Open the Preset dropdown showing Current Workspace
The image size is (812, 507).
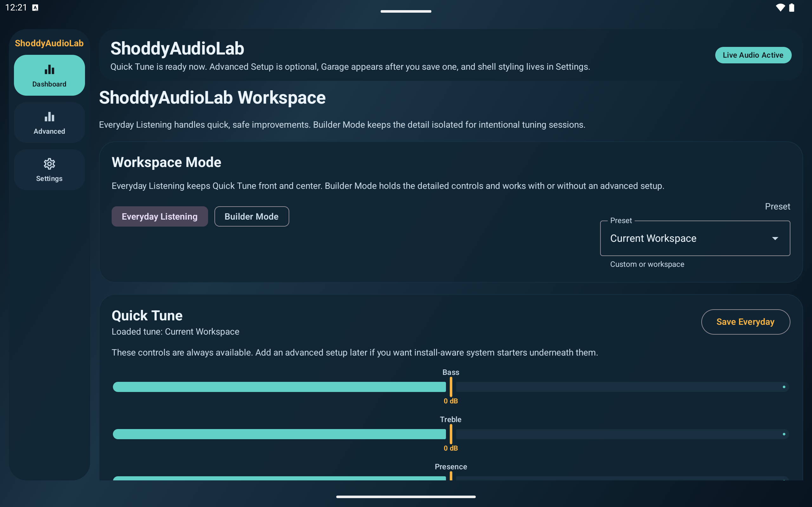(695, 238)
